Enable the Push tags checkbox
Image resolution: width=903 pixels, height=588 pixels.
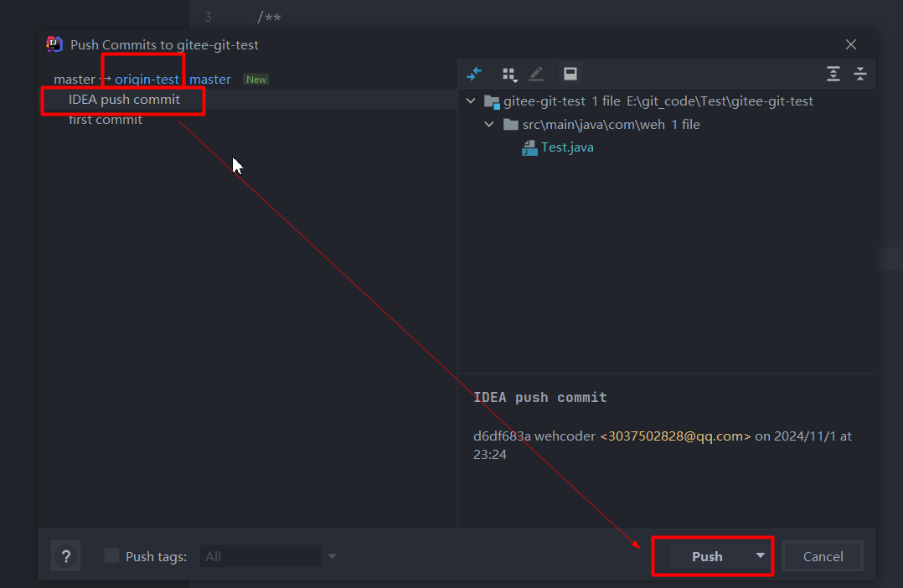[x=111, y=555]
